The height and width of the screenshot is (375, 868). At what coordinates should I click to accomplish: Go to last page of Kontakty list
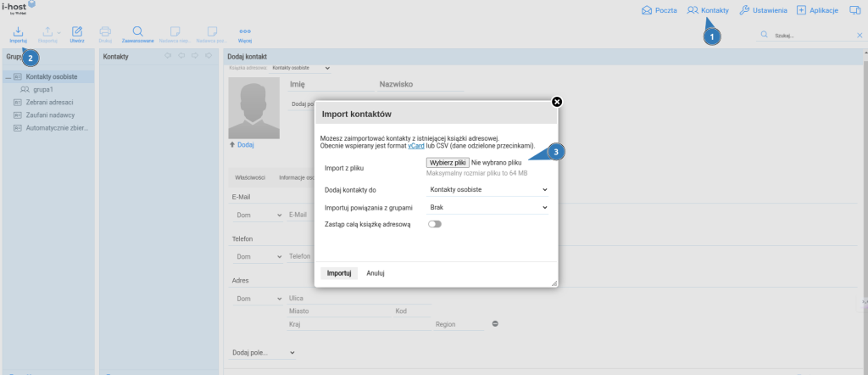coord(209,56)
